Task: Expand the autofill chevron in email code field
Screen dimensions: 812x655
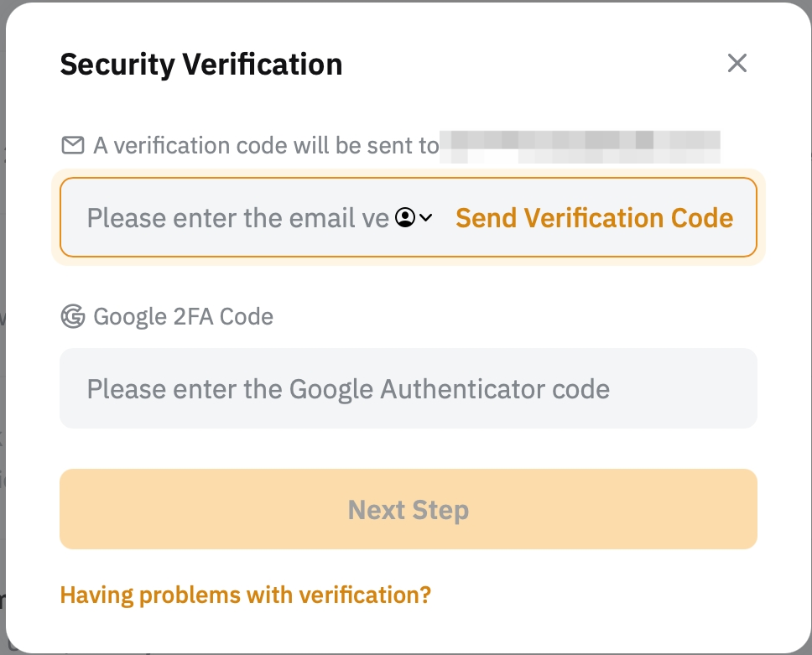Action: [x=426, y=218]
